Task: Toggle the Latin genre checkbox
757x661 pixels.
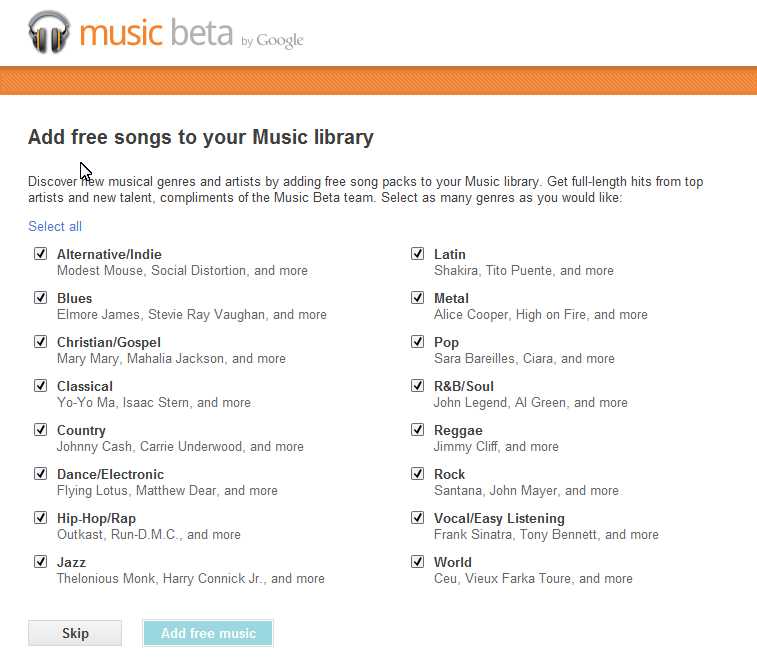Action: [418, 254]
